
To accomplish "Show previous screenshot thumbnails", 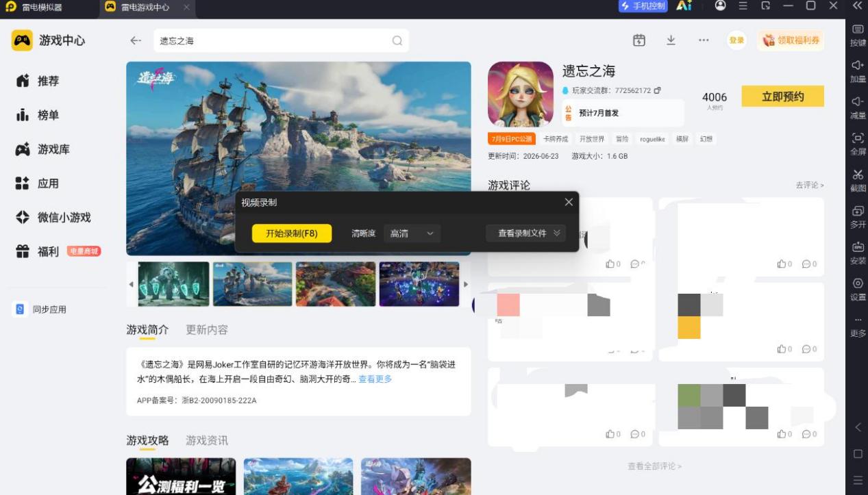I will point(132,284).
